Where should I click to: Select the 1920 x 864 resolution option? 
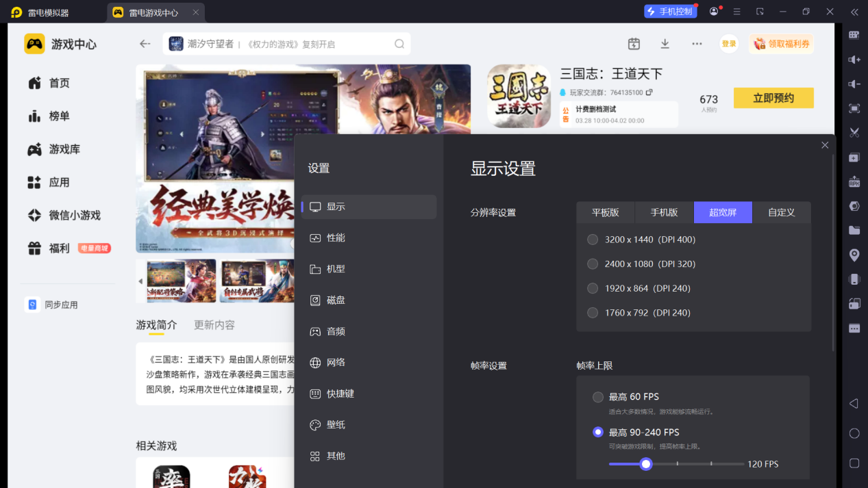click(x=593, y=288)
